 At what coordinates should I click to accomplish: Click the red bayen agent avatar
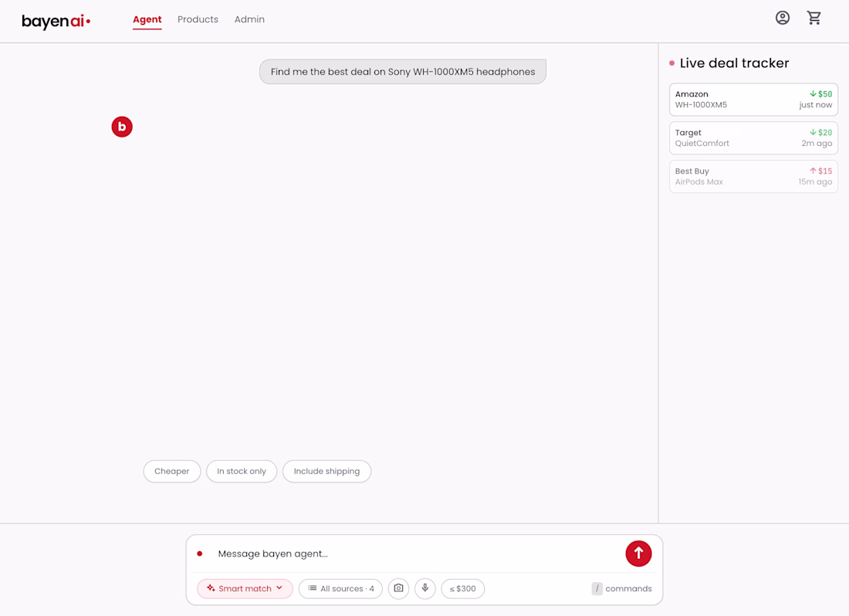122,127
